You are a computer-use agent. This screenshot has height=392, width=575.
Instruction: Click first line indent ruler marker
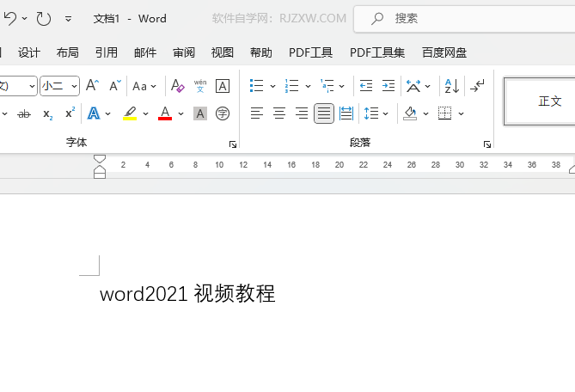100,159
